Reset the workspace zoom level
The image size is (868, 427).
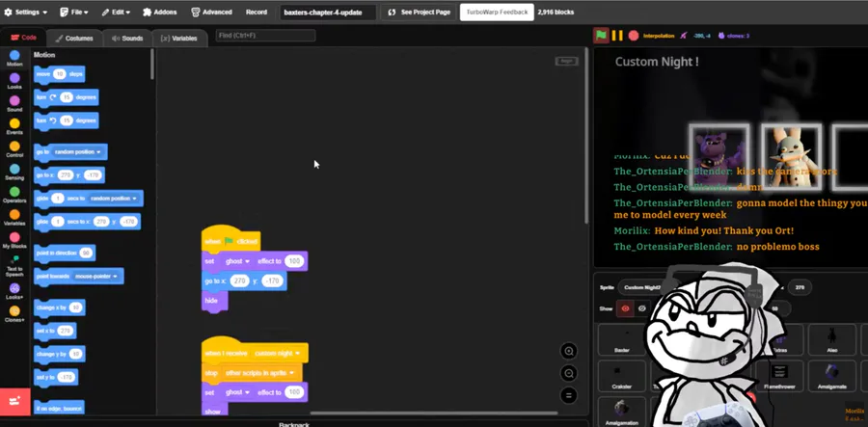pyautogui.click(x=568, y=395)
